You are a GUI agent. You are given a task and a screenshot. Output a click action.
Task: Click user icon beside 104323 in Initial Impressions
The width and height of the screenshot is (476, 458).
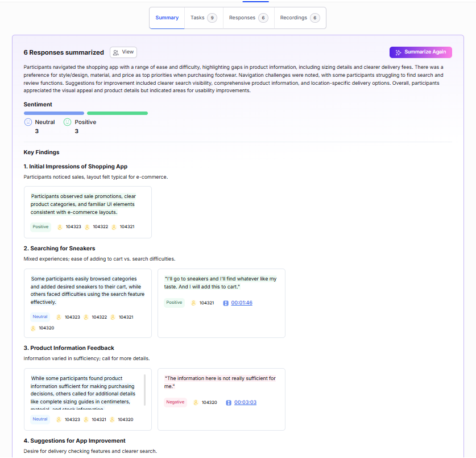click(x=60, y=227)
